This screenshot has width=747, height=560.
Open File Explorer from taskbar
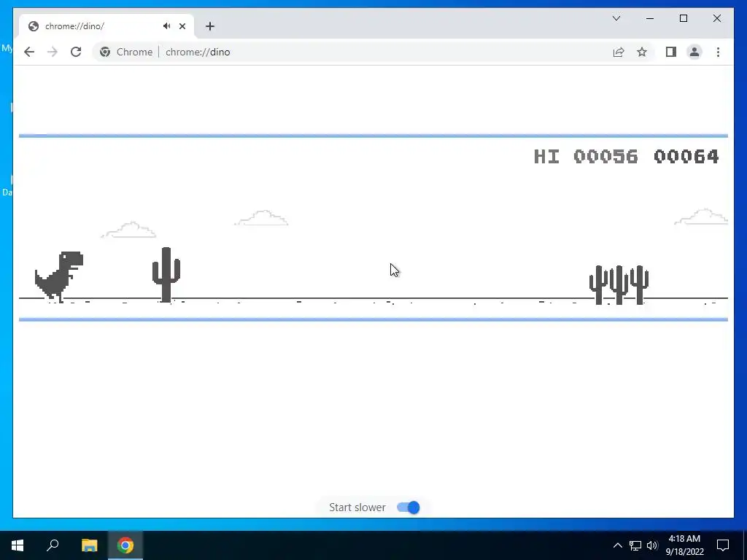[89, 545]
